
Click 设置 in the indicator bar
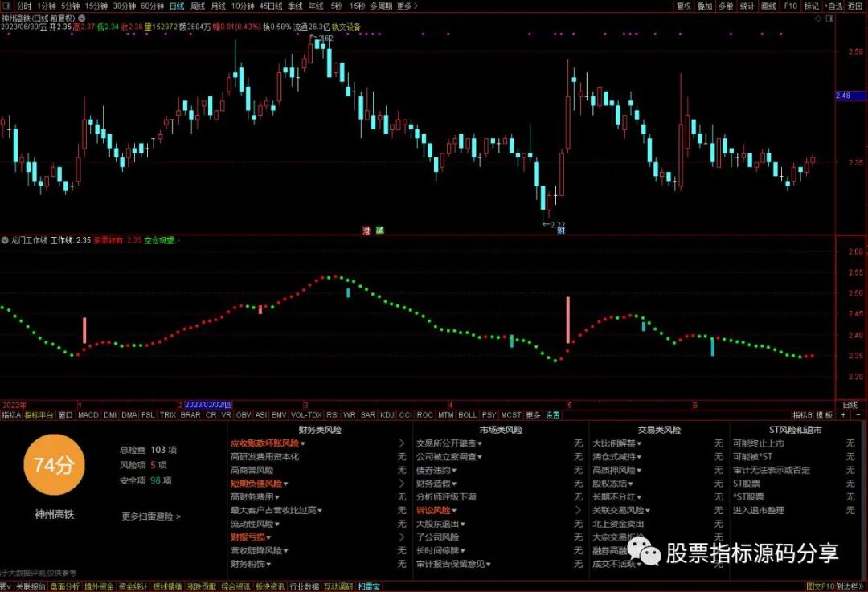[x=552, y=415]
